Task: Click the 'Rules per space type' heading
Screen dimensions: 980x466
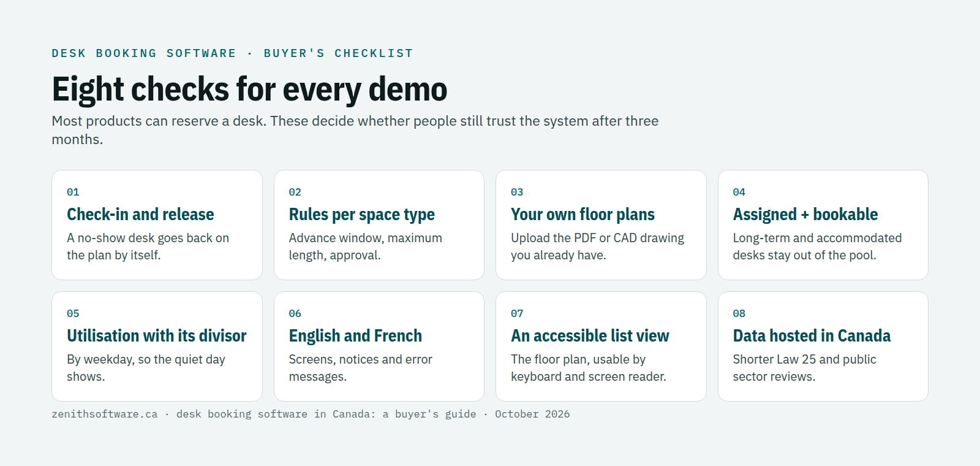Action: pos(362,214)
